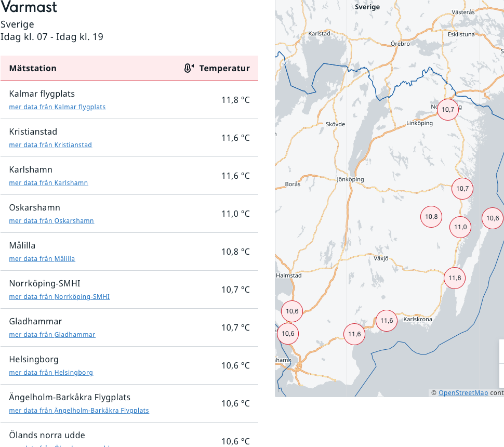Click the Mätstation column header
This screenshot has width=504, height=447.
click(33, 69)
